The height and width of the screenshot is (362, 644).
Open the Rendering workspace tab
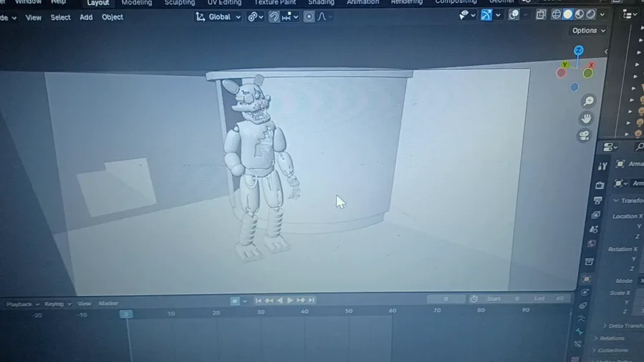click(406, 2)
